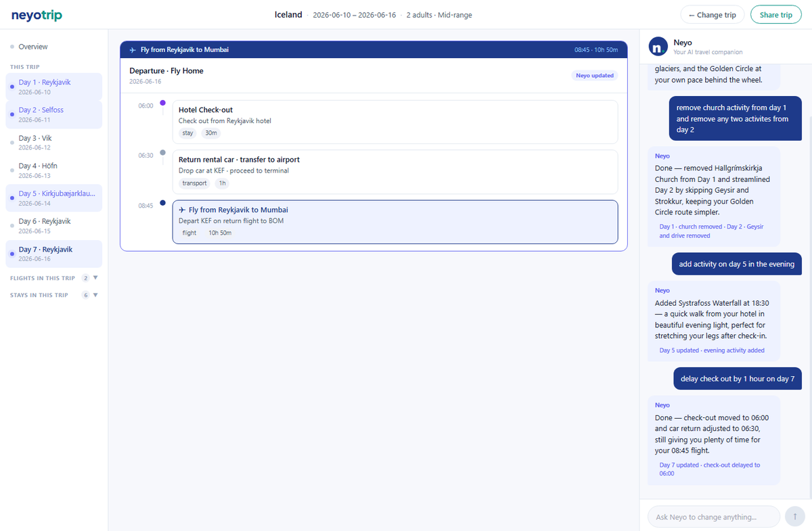The image size is (812, 531).
Task: Click the '1h' duration tag
Action: 223,183
